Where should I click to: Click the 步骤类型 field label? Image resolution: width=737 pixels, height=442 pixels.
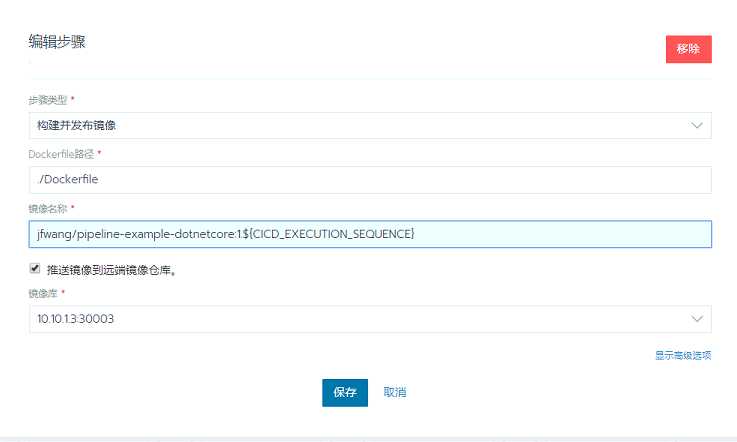[x=48, y=100]
